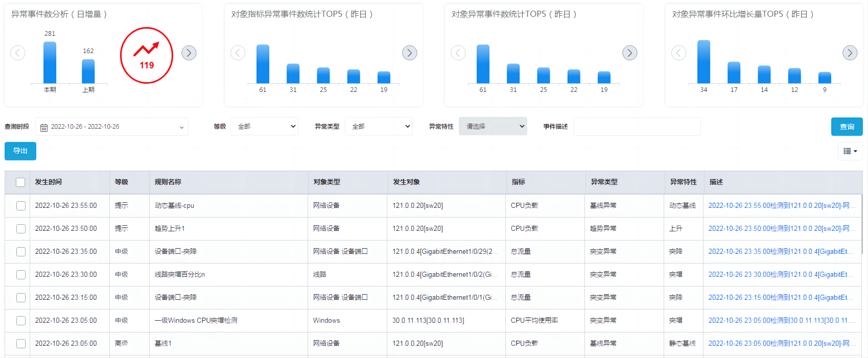Open the 异常特性 dropdown
The height and width of the screenshot is (358, 868).
pyautogui.click(x=492, y=126)
